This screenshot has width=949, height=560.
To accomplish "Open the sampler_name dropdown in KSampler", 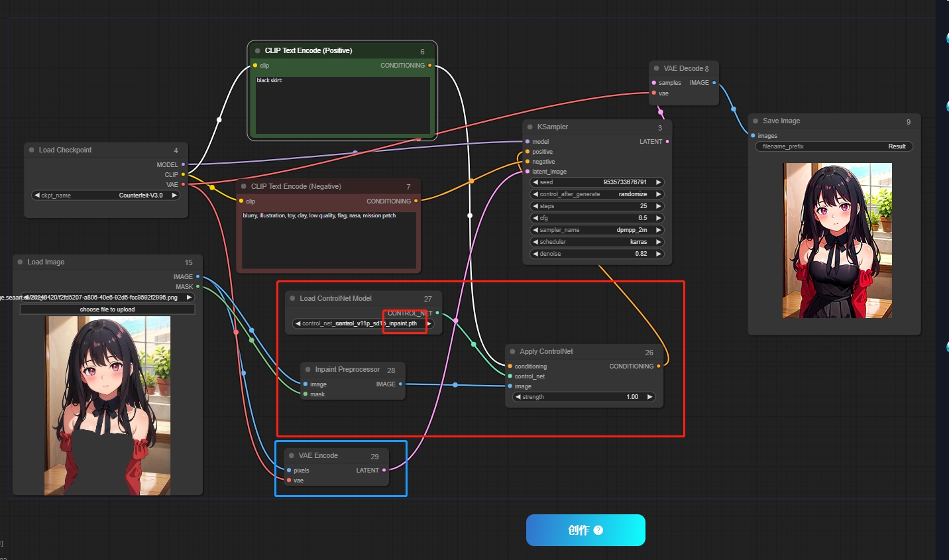I will [x=597, y=230].
